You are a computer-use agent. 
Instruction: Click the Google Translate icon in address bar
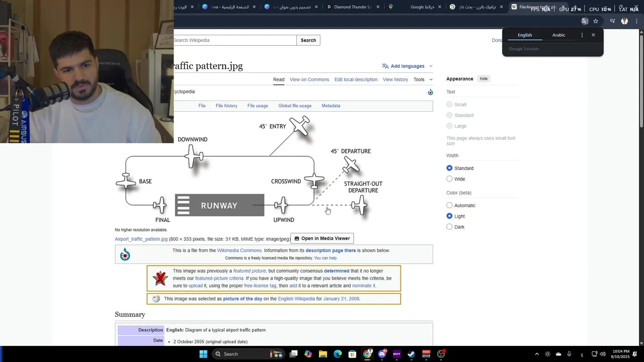coord(585,21)
